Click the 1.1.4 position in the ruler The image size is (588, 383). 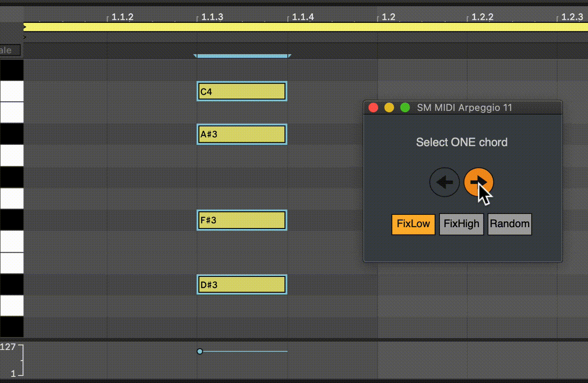coord(302,17)
